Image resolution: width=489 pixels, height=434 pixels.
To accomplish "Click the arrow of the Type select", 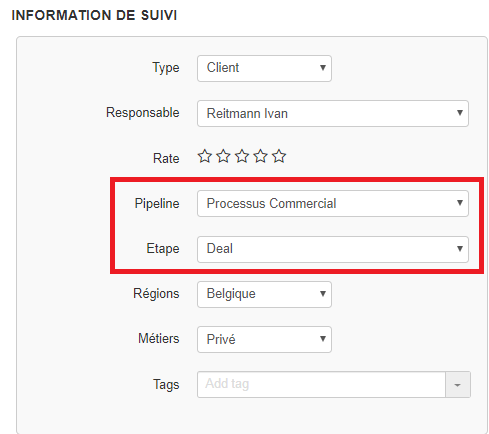I will coord(323,68).
